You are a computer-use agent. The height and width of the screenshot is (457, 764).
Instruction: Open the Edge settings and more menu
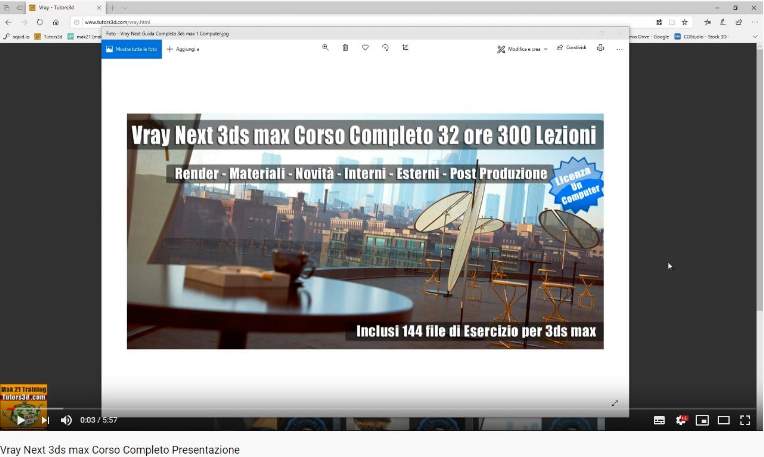click(755, 22)
